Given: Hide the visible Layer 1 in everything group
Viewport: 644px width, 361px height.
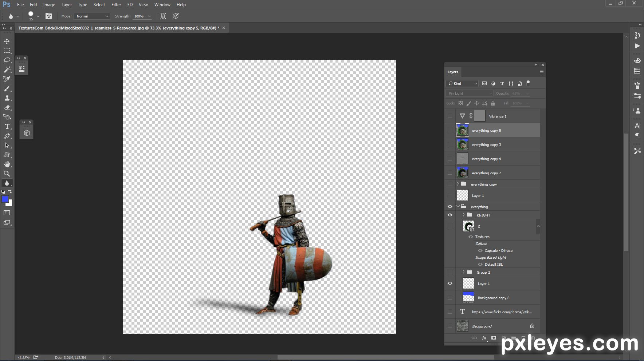Looking at the screenshot, I should 450,283.
